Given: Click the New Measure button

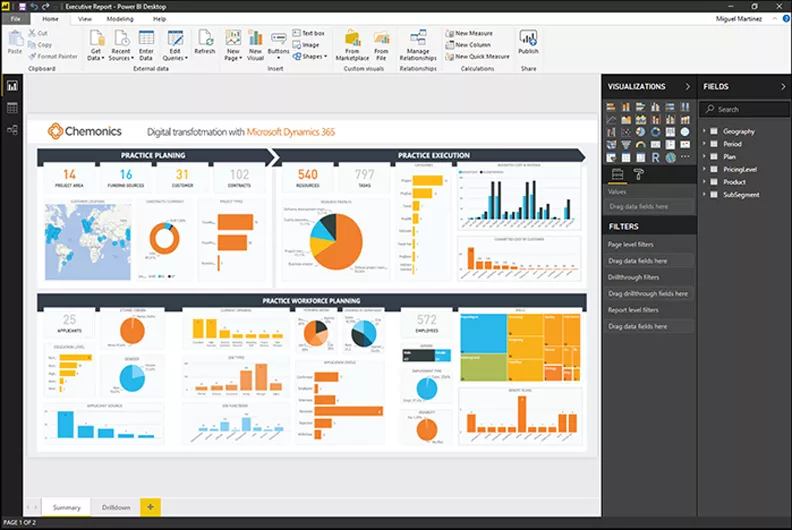Looking at the screenshot, I should tap(475, 33).
